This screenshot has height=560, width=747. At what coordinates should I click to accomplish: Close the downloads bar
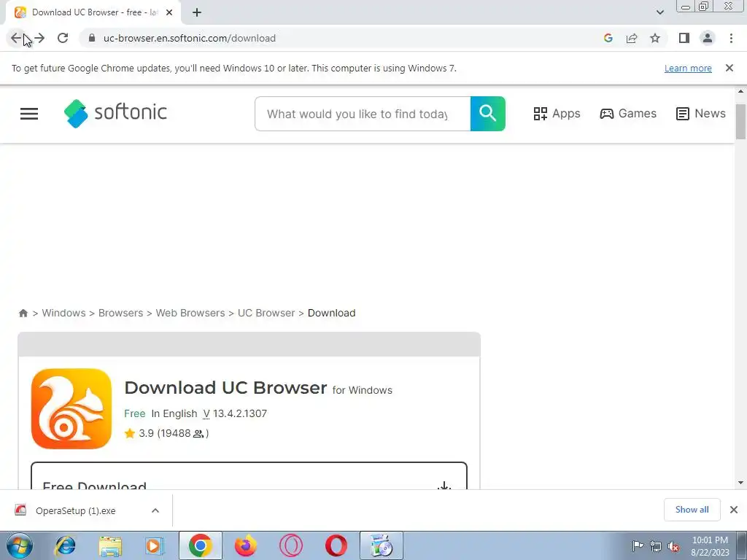[x=734, y=510]
